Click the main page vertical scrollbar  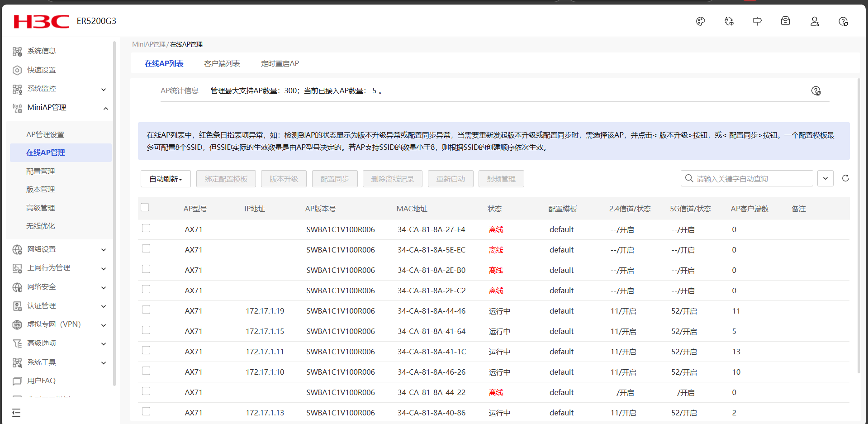pyautogui.click(x=859, y=226)
